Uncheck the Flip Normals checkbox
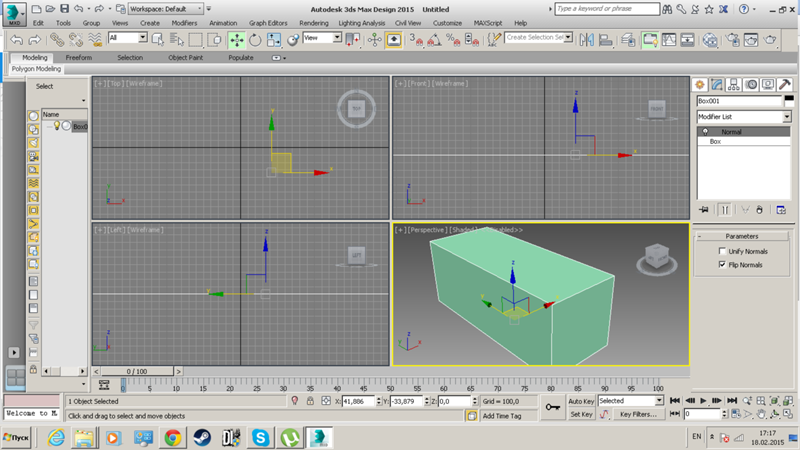This screenshot has height=450, width=800. (x=722, y=264)
